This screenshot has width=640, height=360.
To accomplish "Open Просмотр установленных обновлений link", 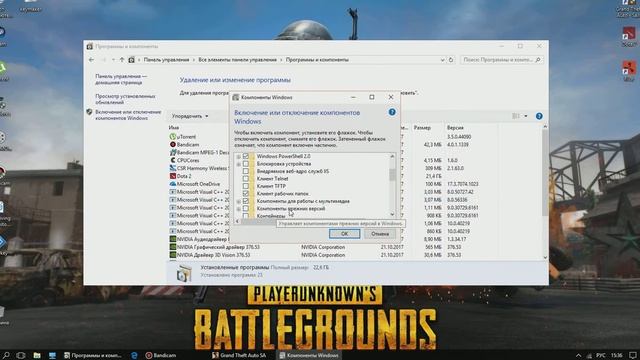I will 125,99.
